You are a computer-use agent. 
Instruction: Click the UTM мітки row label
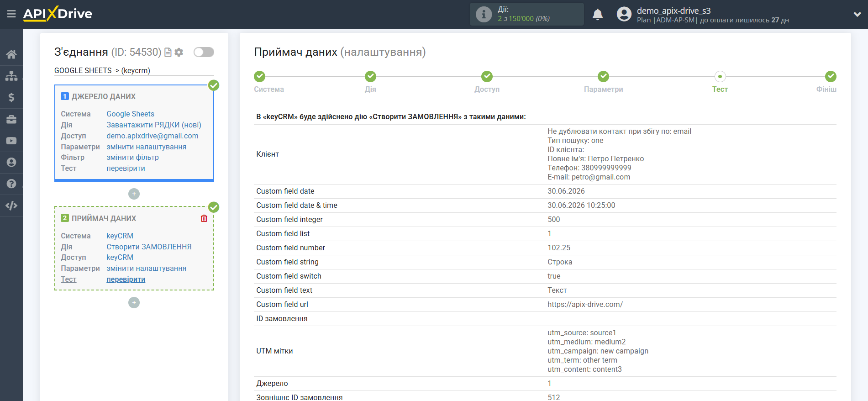coord(274,351)
